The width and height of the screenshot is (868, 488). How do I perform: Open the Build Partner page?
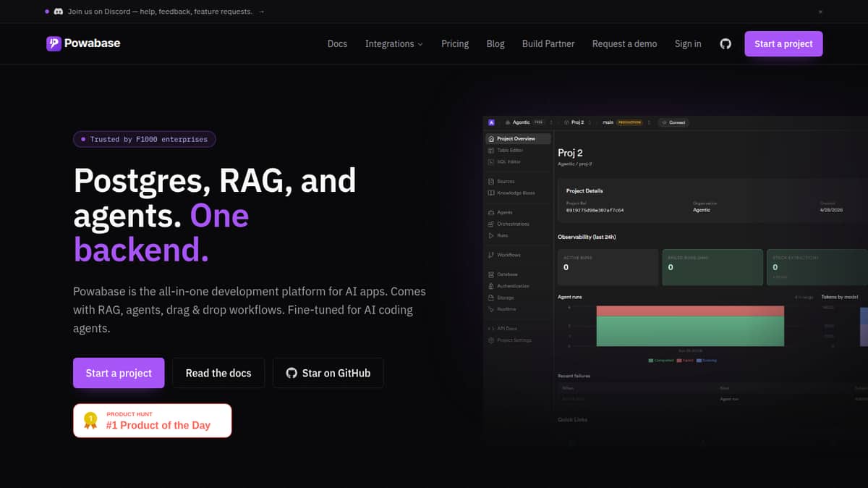point(548,43)
